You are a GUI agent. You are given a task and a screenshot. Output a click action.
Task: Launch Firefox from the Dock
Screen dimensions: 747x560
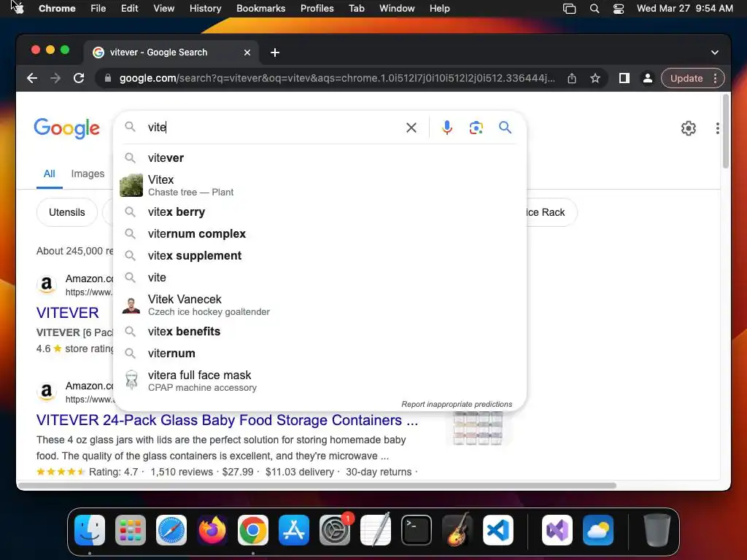(212, 530)
